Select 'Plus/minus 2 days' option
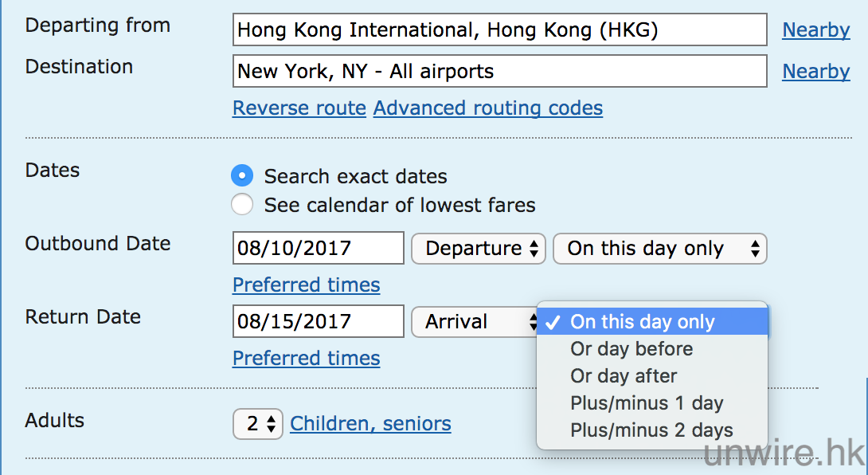This screenshot has height=475, width=868. pyautogui.click(x=651, y=430)
